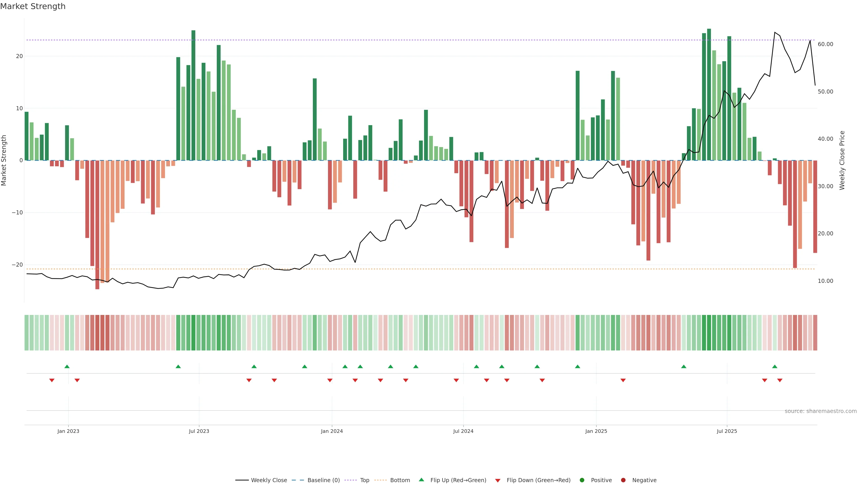Click the Market Strength chart title
Image resolution: width=868 pixels, height=488 pixels.
pyautogui.click(x=33, y=6)
